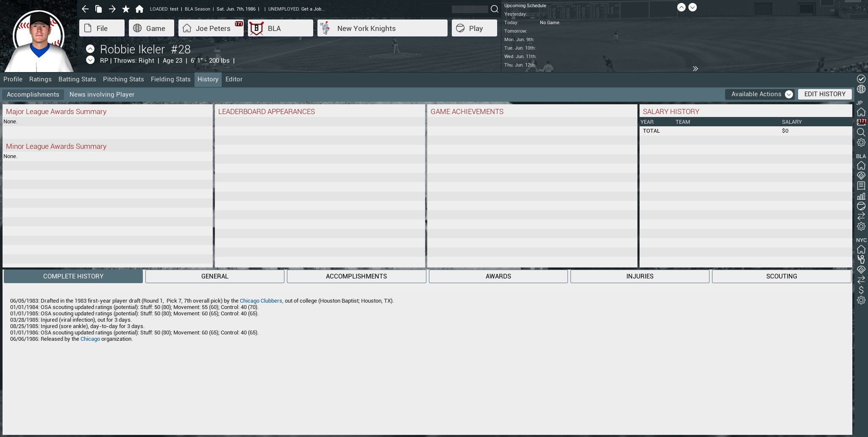The width and height of the screenshot is (868, 437).
Task: Go forward with the right arrow icon
Action: [x=112, y=9]
